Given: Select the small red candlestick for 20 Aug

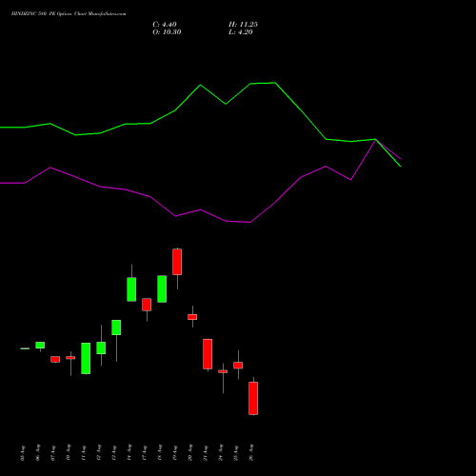Looking at the screenshot, I should tap(192, 317).
